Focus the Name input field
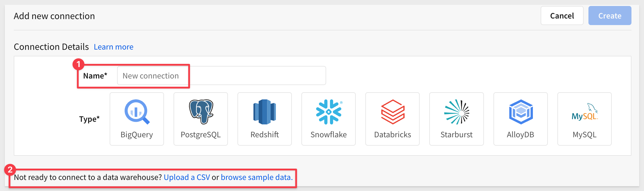Screen dimensions: 644x191 221,76
